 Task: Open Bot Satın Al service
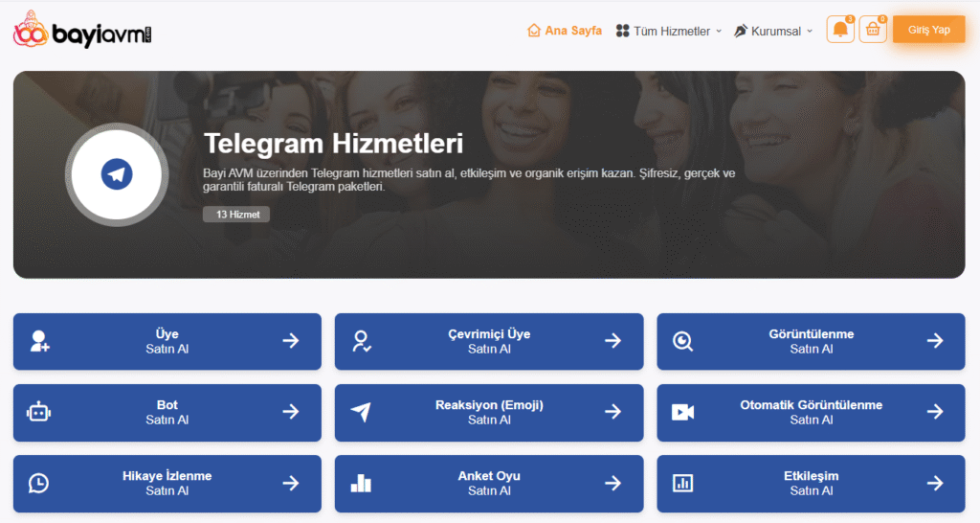(x=167, y=412)
